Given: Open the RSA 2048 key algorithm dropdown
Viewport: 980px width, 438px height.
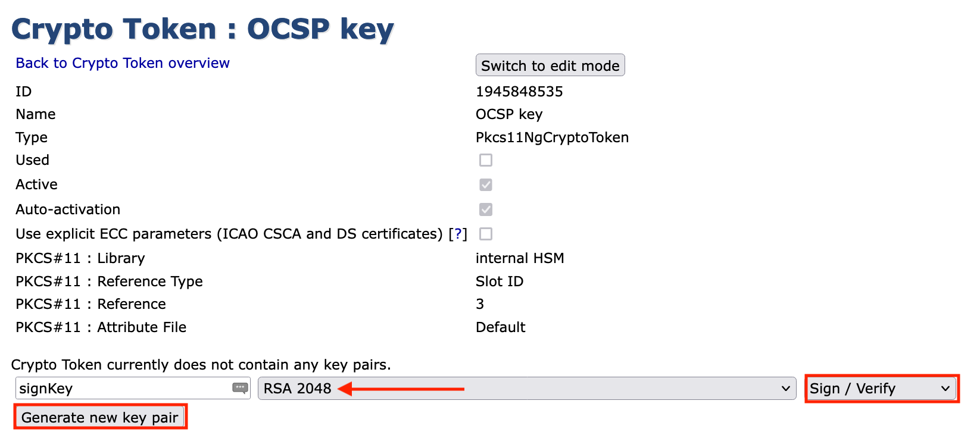Looking at the screenshot, I should [527, 389].
